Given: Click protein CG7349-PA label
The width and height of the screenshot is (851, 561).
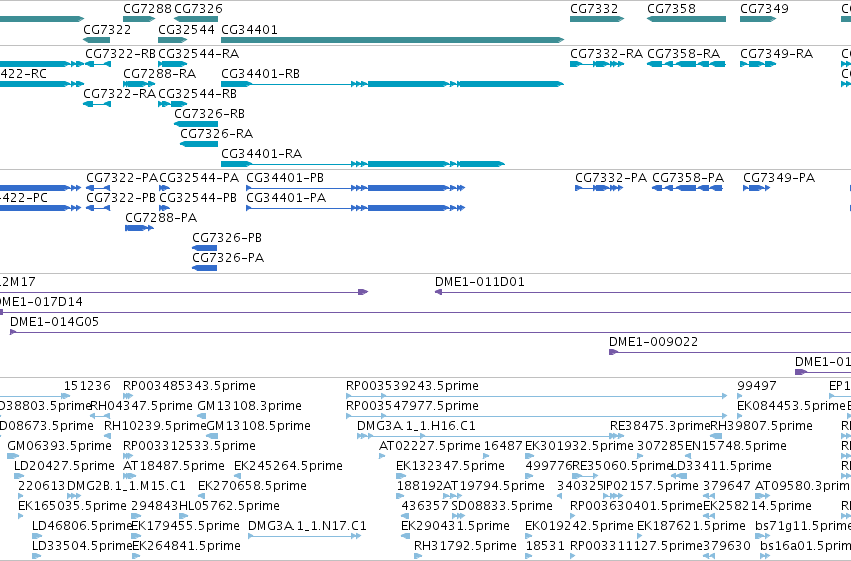Looking at the screenshot, I should click(779, 177).
